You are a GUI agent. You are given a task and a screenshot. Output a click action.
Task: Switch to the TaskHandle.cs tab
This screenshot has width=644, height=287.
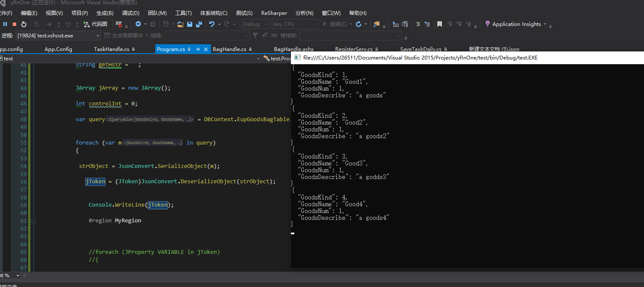click(x=111, y=49)
